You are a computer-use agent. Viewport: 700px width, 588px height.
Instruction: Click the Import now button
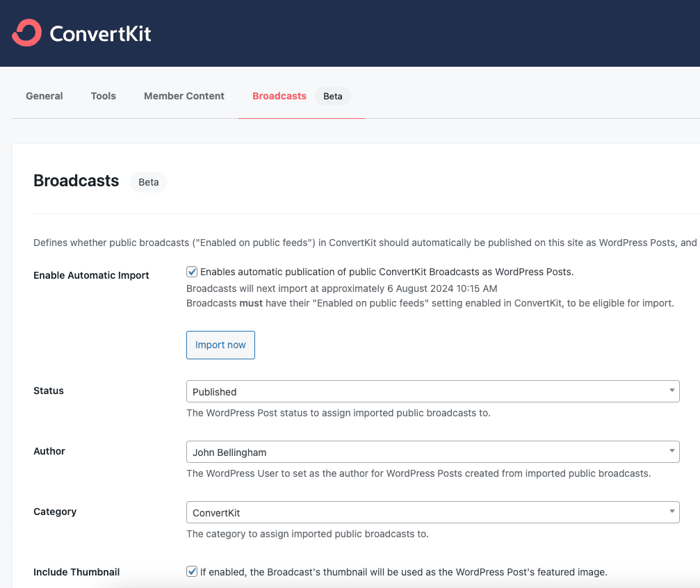(x=220, y=345)
